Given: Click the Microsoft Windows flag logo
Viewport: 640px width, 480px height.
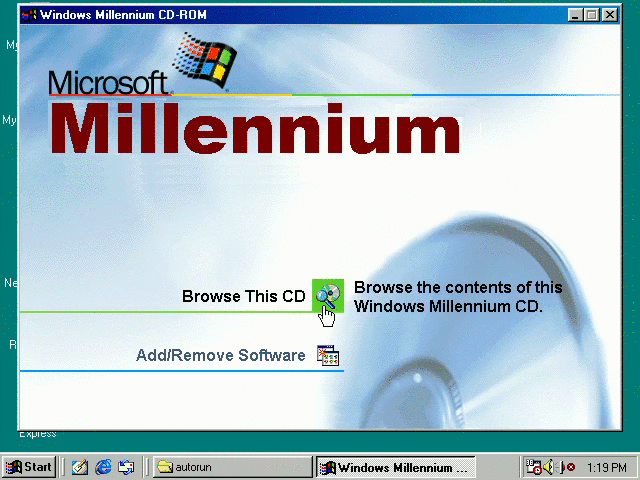Looking at the screenshot, I should click(205, 60).
